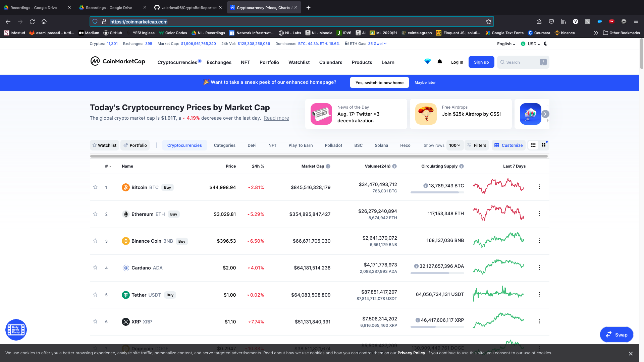This screenshot has width=644, height=362.
Task: Open Exchanges nav menu
Action: click(219, 62)
